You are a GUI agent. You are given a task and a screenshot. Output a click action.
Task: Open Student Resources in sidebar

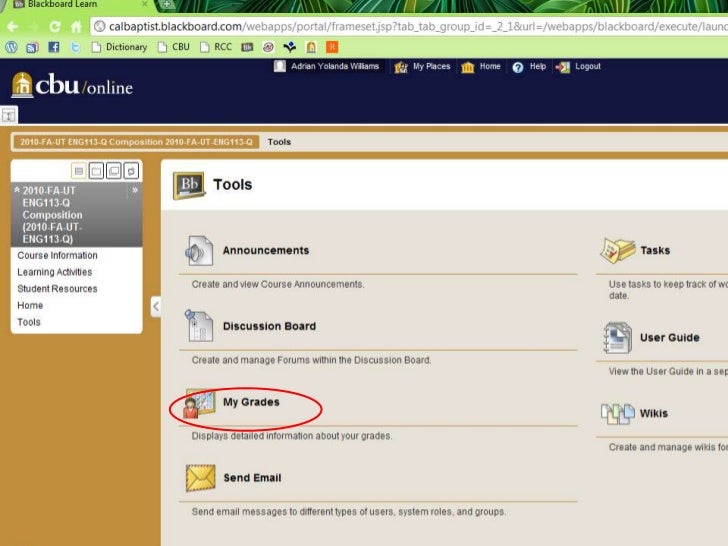(x=57, y=289)
